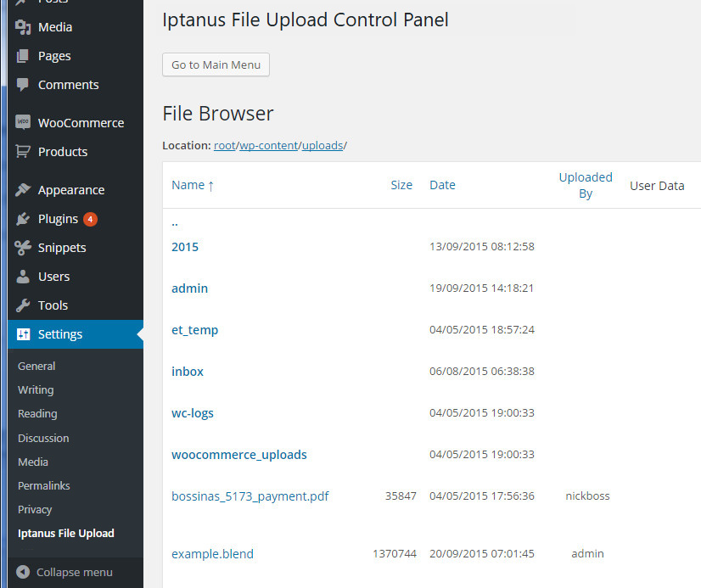The image size is (701, 588).
Task: Click the Go to Main Menu button
Action: pyautogui.click(x=216, y=64)
